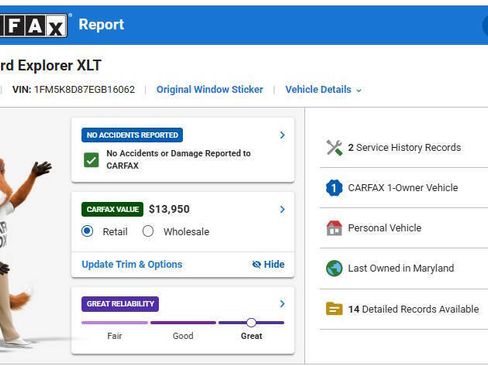Click the Personal Vehicle house icon

pos(334,228)
